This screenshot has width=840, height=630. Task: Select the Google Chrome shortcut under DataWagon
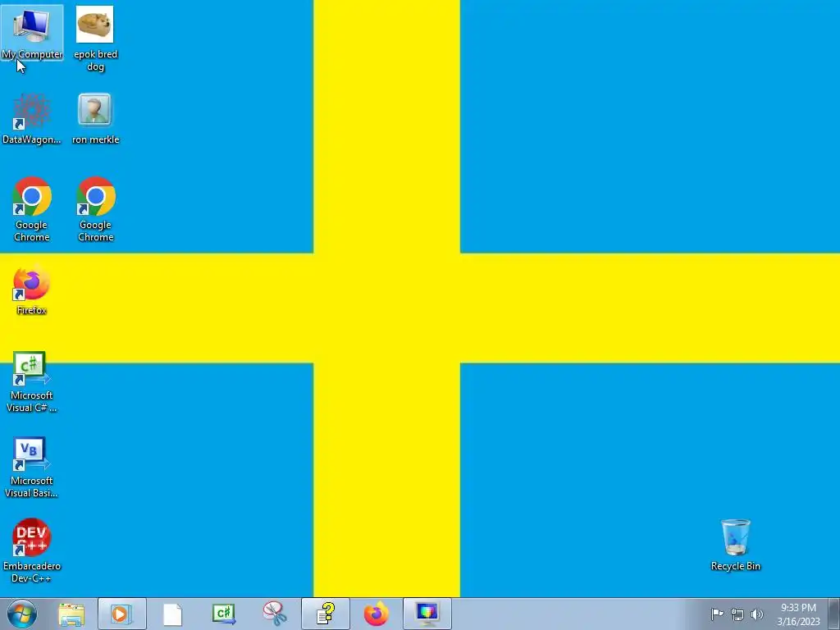32,209
